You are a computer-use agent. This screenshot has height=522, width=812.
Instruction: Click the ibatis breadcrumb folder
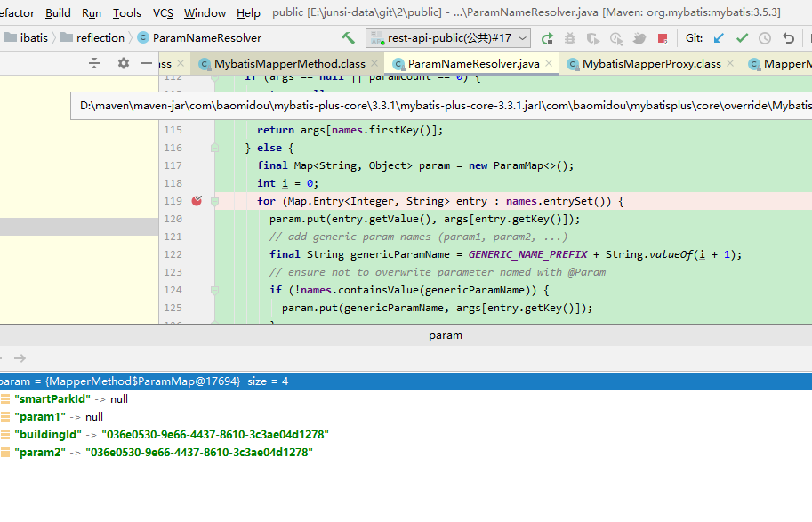click(26, 38)
